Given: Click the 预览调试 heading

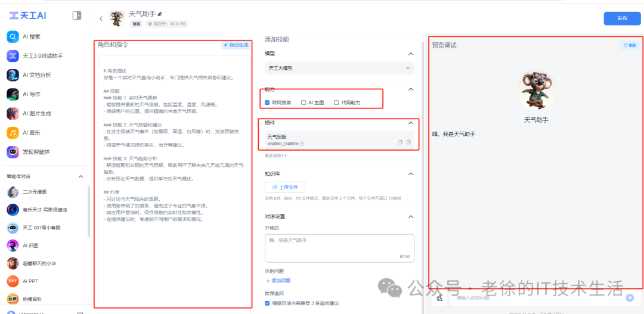Looking at the screenshot, I should (x=444, y=45).
